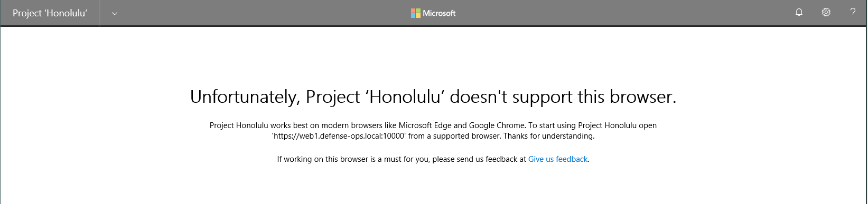Follow the Give us feedback link
Screen dimensions: 868x204
pyautogui.click(x=558, y=159)
